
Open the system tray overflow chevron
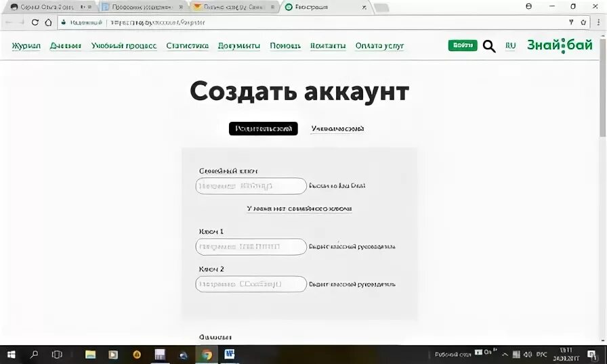coord(505,355)
